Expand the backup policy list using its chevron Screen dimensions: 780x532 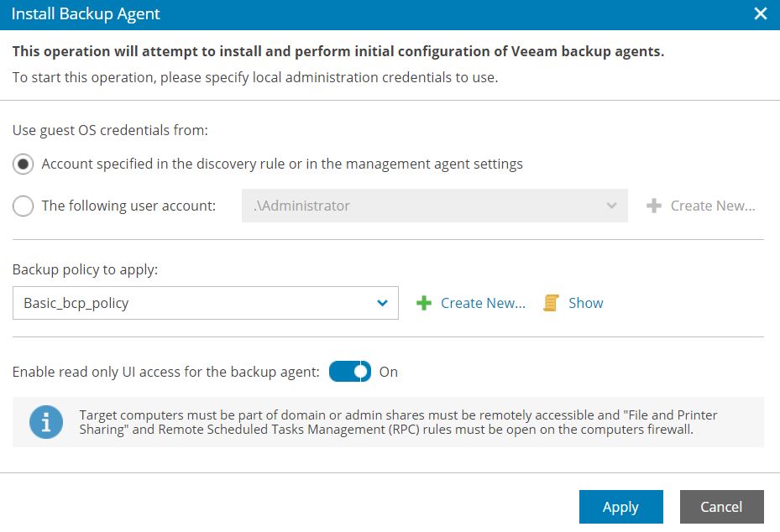coord(382,303)
